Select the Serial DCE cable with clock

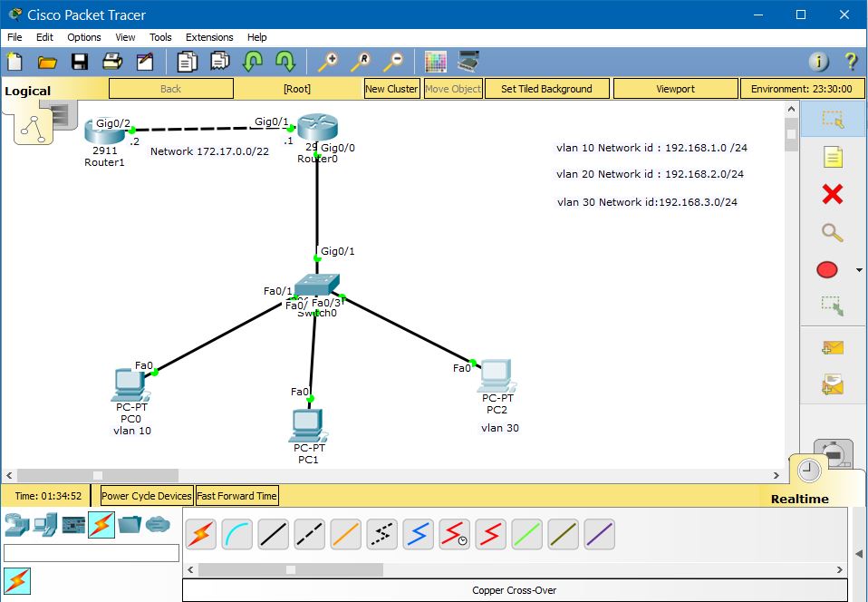coord(455,534)
